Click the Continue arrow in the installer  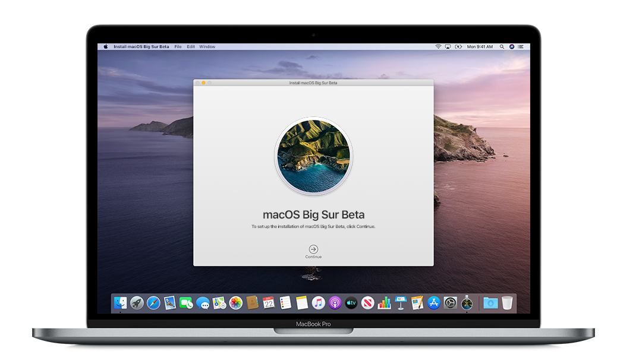click(x=313, y=249)
